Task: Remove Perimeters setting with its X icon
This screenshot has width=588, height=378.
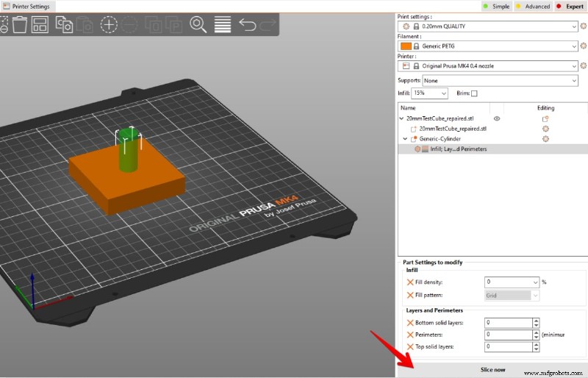Action: [410, 335]
